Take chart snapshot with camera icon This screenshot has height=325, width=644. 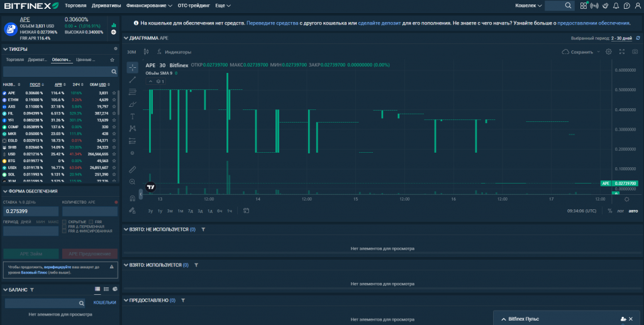(x=635, y=52)
